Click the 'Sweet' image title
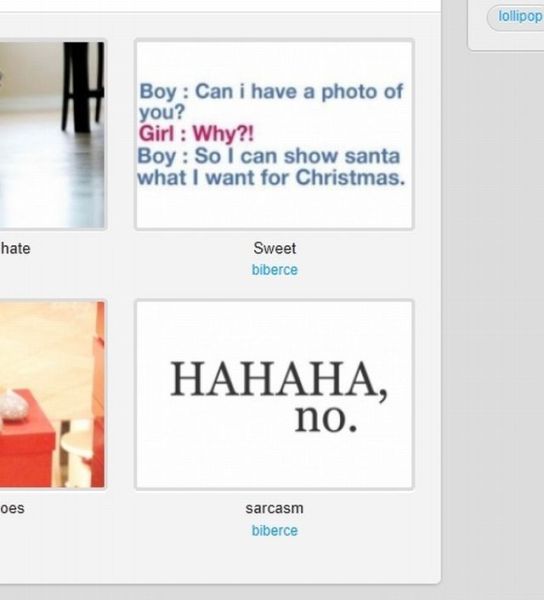 point(274,248)
